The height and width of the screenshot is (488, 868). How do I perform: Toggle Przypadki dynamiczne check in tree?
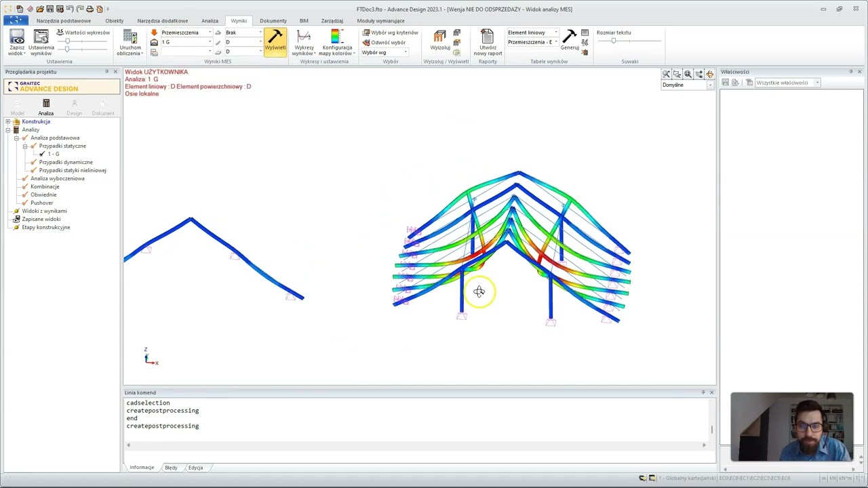[34, 162]
